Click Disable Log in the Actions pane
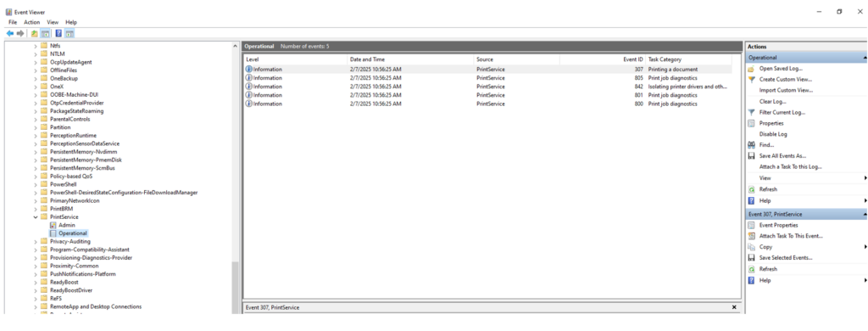868x331 pixels. tap(773, 134)
